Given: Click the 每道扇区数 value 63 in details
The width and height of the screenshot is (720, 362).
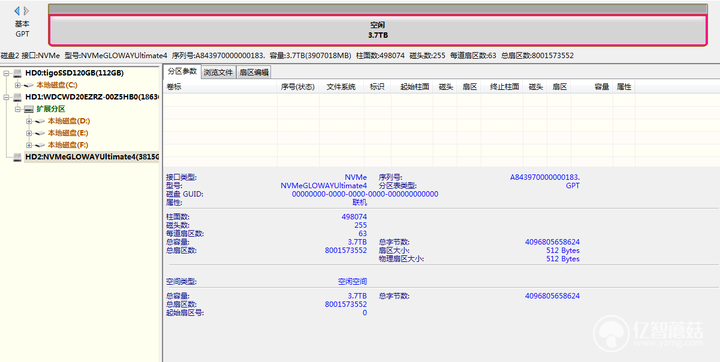Looking at the screenshot, I should pos(363,234).
